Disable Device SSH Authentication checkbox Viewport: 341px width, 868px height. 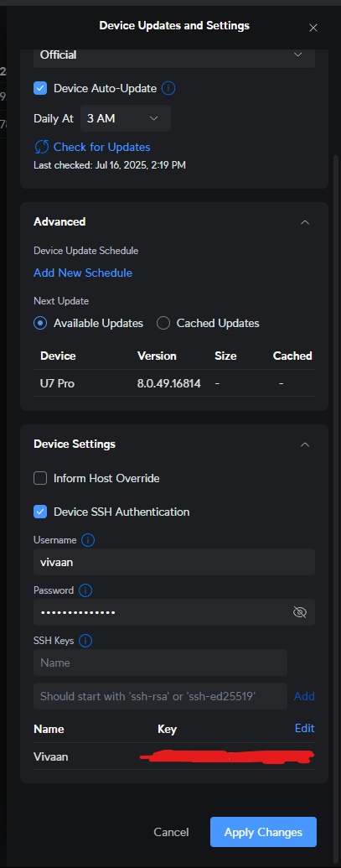click(x=40, y=512)
